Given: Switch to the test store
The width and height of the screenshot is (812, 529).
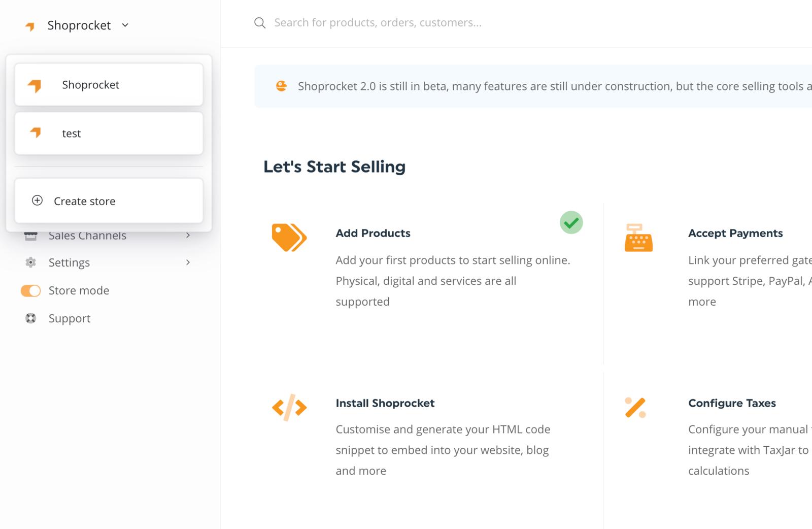Looking at the screenshot, I should (x=109, y=134).
